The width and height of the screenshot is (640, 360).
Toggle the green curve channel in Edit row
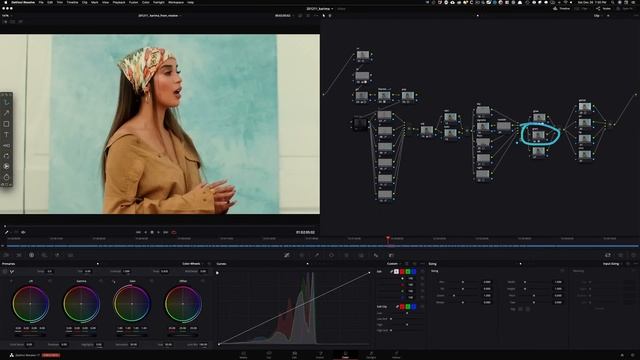[x=408, y=271]
